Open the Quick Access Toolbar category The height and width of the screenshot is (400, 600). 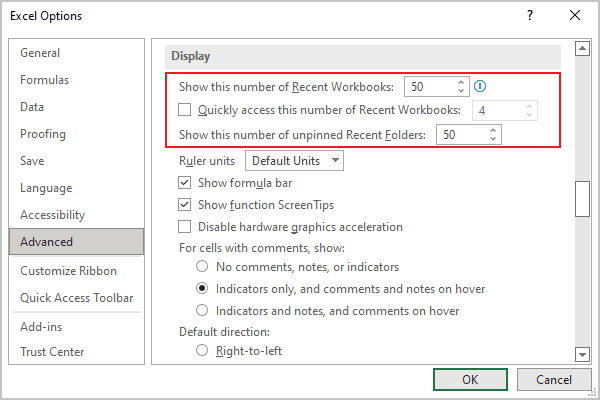pyautogui.click(x=77, y=297)
